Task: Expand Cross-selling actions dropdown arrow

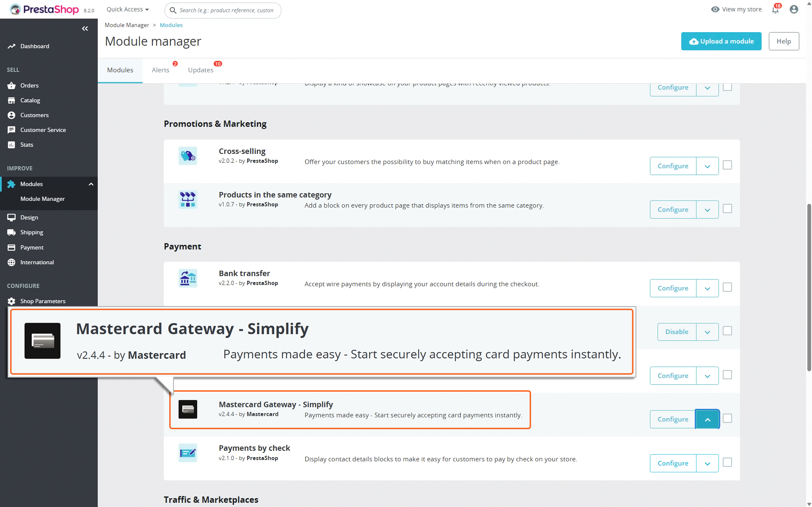Action: tap(707, 166)
